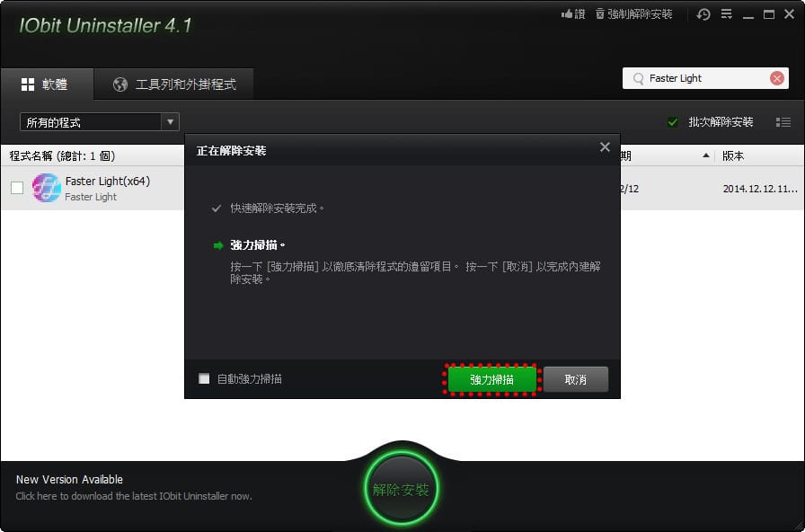Click the thumbs-up 讚 like icon
This screenshot has width=805, height=532.
[x=573, y=14]
